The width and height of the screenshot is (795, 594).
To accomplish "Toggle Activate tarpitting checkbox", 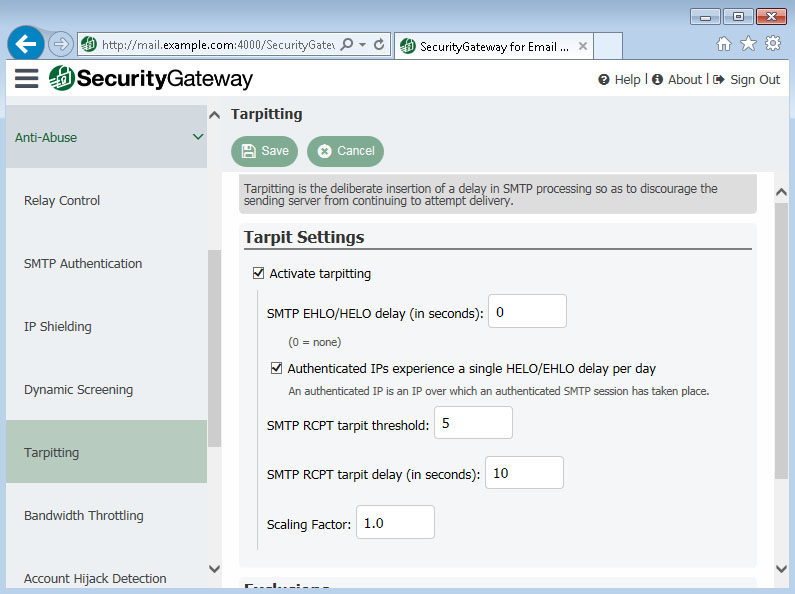I will click(x=259, y=273).
